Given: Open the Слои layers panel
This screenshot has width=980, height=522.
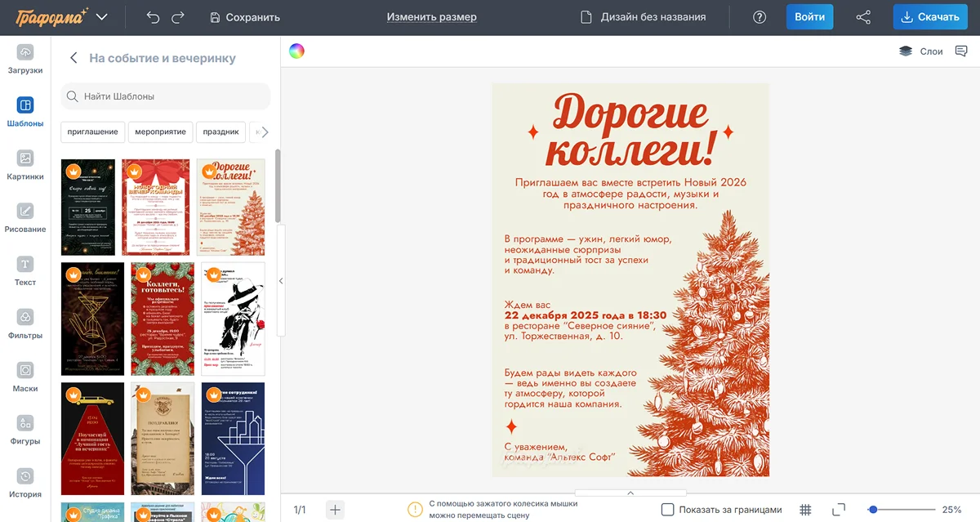Looking at the screenshot, I should coord(925,51).
